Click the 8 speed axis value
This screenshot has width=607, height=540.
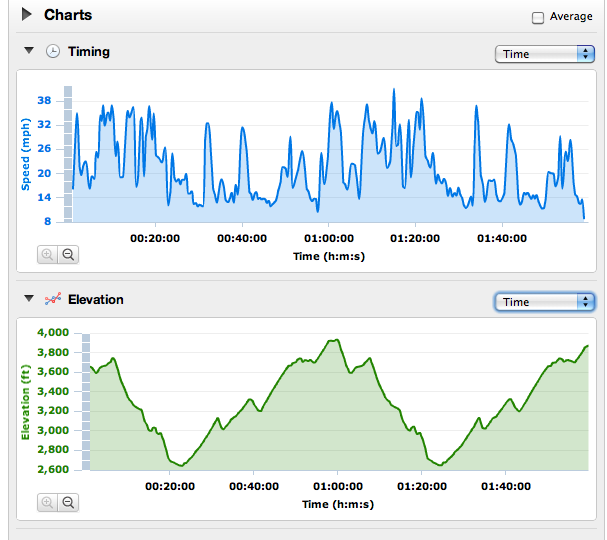click(48, 221)
